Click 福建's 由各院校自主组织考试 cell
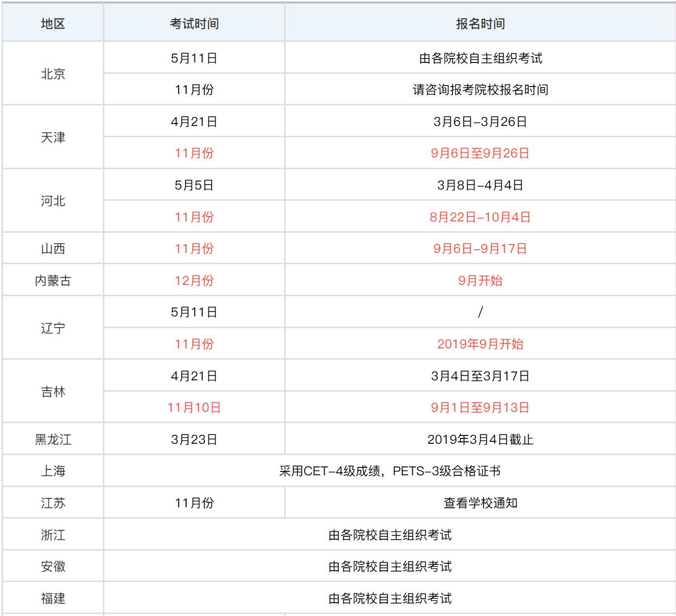The height and width of the screenshot is (616, 676). coord(389,598)
